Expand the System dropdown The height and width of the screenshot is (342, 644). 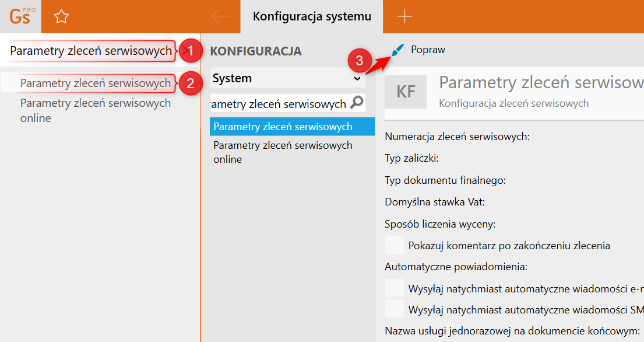(358, 78)
